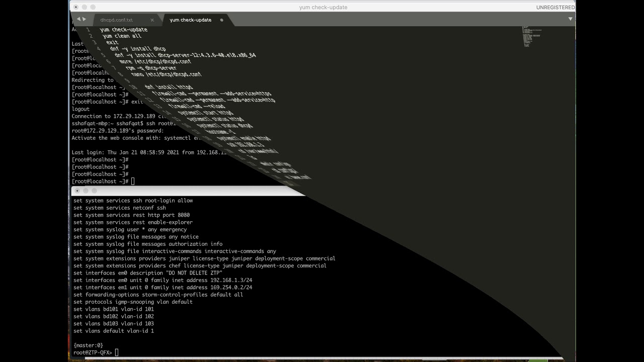Click em1 inet address 169.254.0.2/24 line
This screenshot has width=644, height=362.
click(163, 288)
